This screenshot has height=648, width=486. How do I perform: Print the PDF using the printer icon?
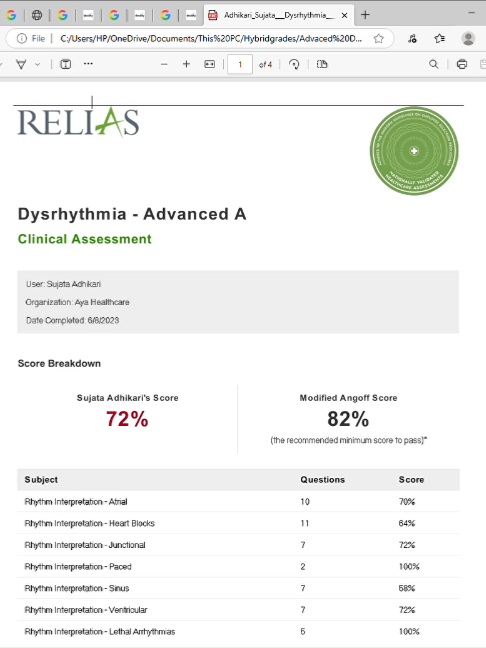[x=462, y=64]
